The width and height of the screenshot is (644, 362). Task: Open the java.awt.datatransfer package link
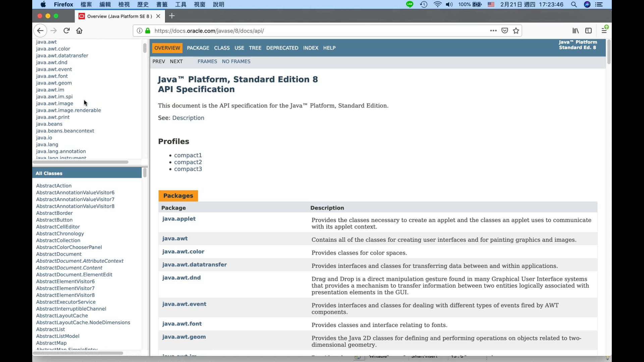[x=194, y=264]
